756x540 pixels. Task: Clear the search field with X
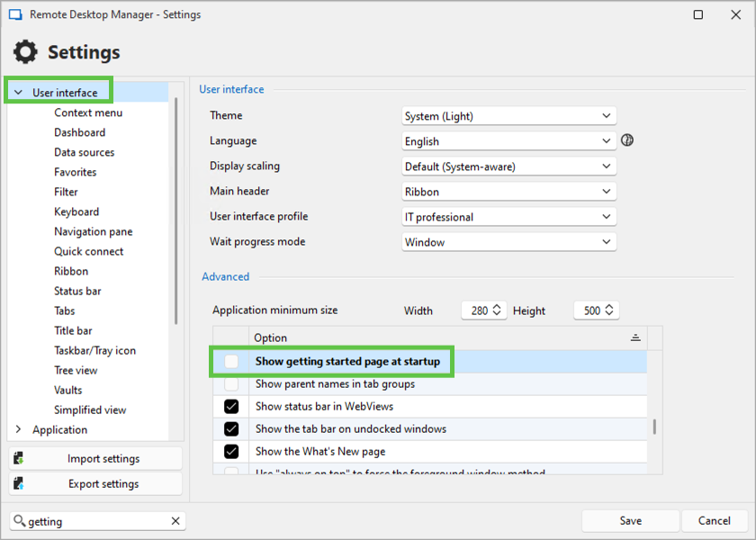175,521
